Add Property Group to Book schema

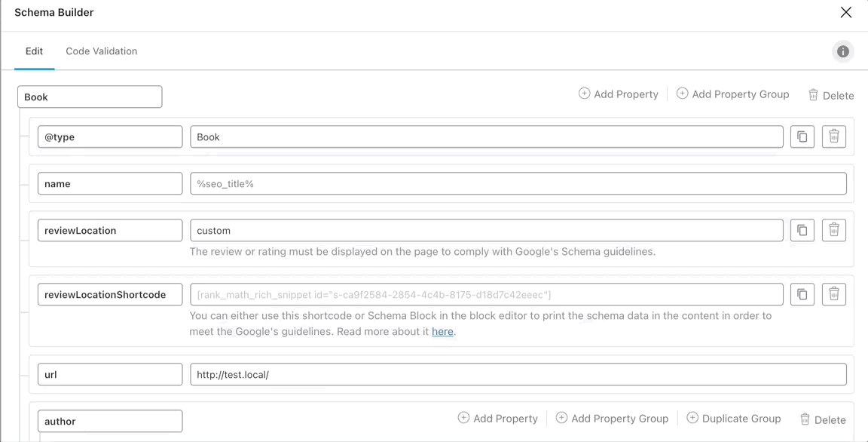[733, 94]
